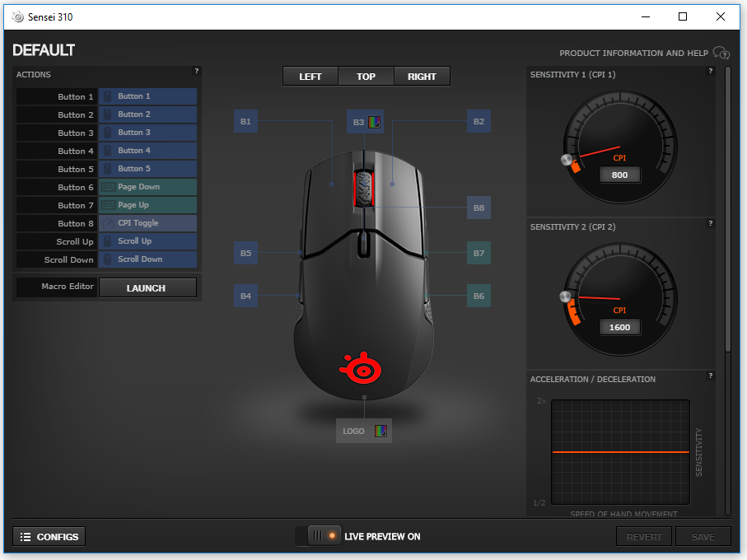747x560 pixels.
Task: Click the Sensitivity 1 help question mark
Action: [710, 72]
